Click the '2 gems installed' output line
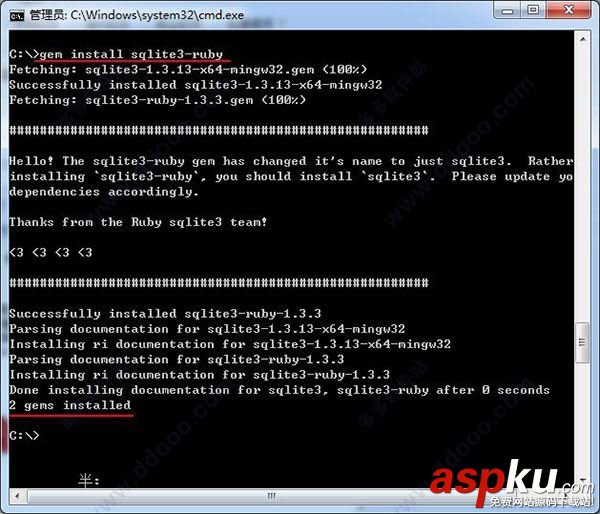This screenshot has height=514, width=600. (70, 405)
